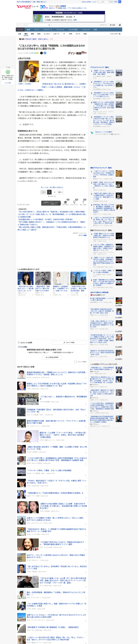Open the ヘルプ help link
This screenshot has width=138, height=644.
coord(94,2)
